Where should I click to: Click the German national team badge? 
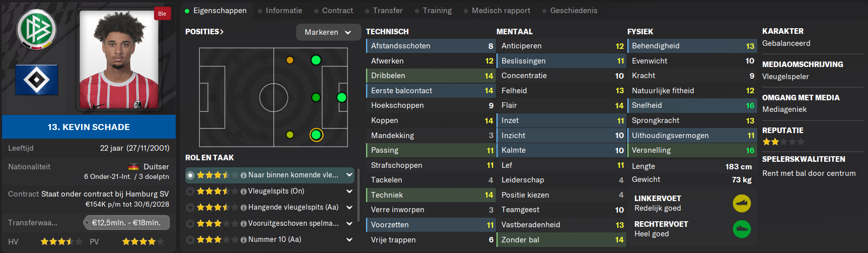[36, 29]
